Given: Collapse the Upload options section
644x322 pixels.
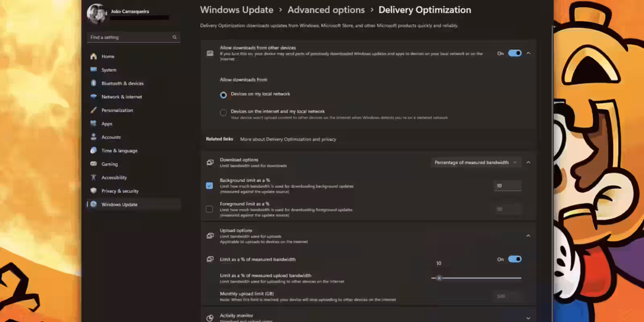Looking at the screenshot, I should 528,236.
